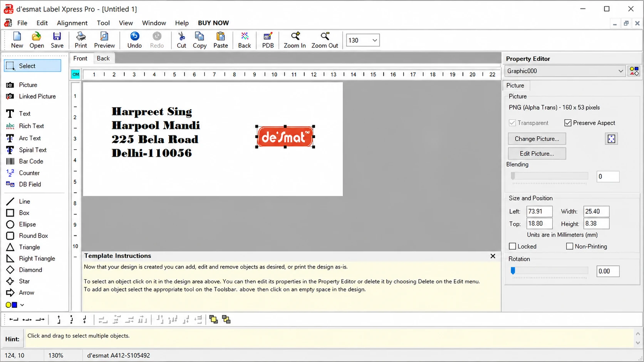Click the Edit Picture... button
644x362 pixels.
click(537, 153)
